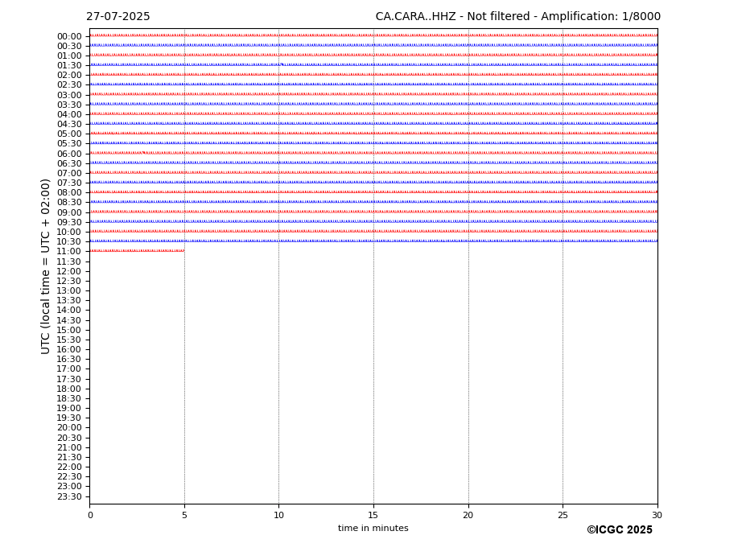Click the UTC local time y-axis label
The height and width of the screenshot is (560, 746).
pyautogui.click(x=46, y=266)
